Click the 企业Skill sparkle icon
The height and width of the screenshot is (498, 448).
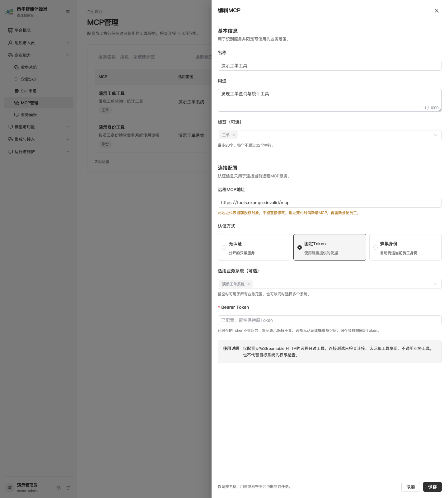tap(16, 79)
